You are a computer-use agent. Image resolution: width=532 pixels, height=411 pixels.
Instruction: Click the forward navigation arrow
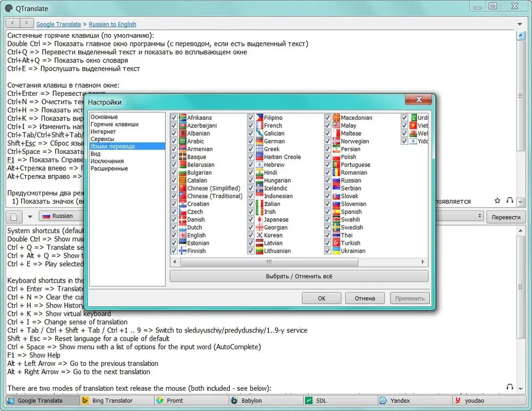click(x=27, y=23)
